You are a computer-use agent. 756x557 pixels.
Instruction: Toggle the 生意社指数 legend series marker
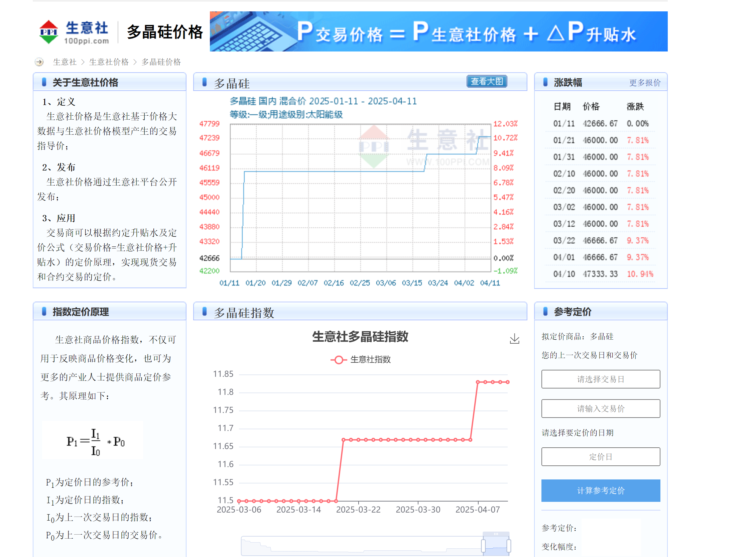coord(339,359)
